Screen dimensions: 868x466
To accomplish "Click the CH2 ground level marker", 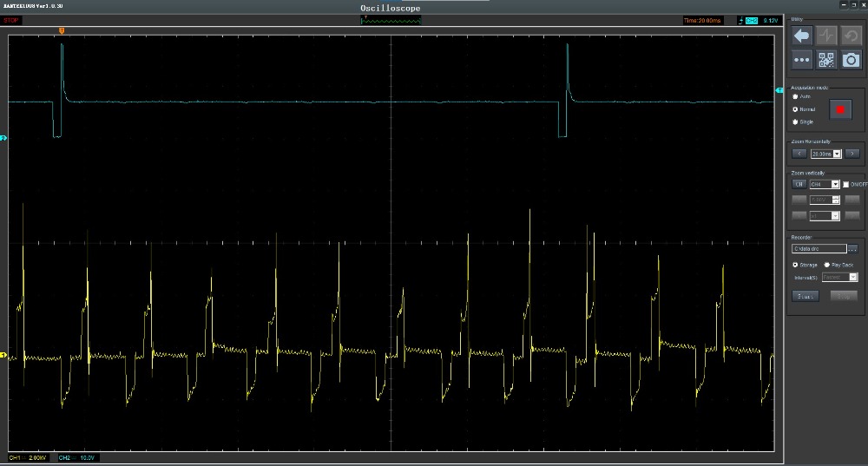I will (x=3, y=138).
